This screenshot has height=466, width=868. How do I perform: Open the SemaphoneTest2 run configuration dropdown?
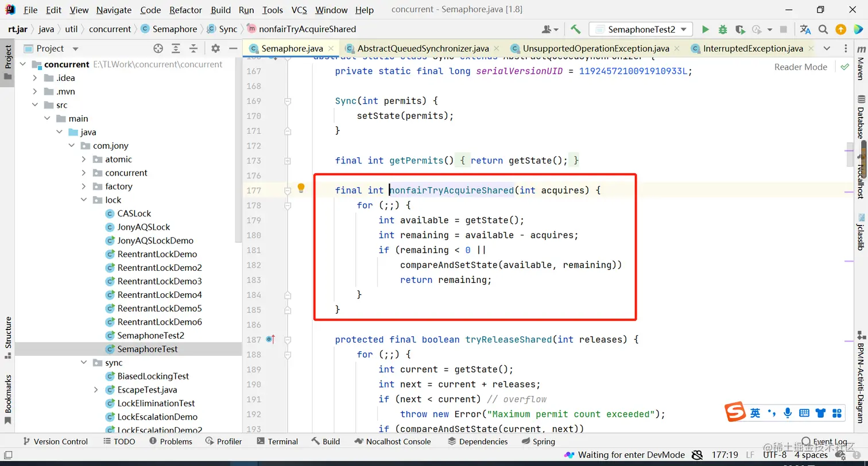641,29
